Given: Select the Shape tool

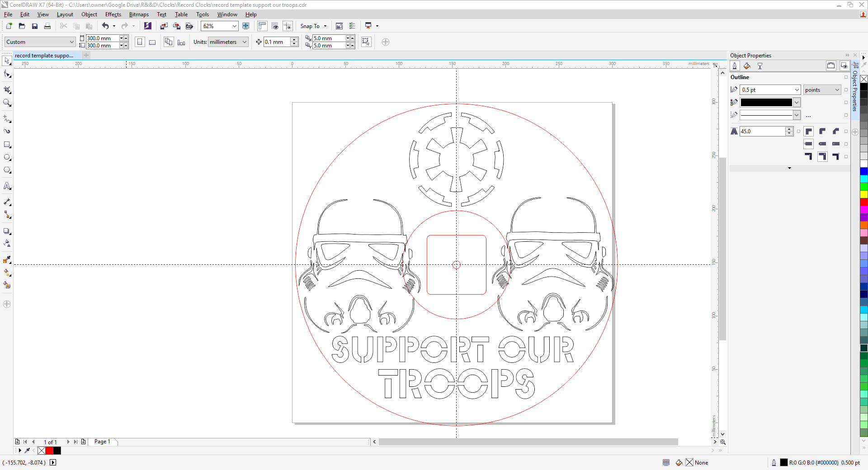Looking at the screenshot, I should point(7,74).
